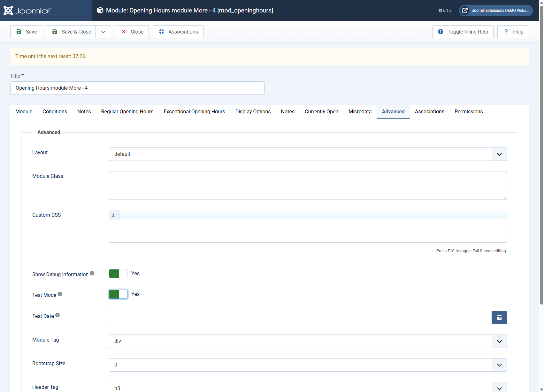Click the Help button
The width and height of the screenshot is (544, 392).
(x=513, y=32)
